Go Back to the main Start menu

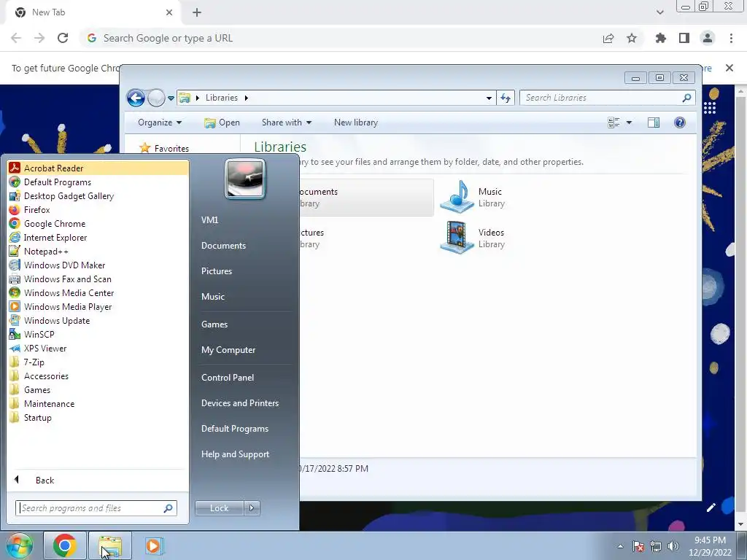[x=98, y=480]
